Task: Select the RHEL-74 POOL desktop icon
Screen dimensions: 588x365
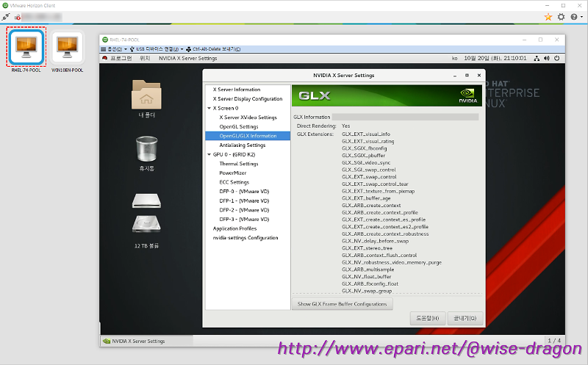Action: pos(26,47)
